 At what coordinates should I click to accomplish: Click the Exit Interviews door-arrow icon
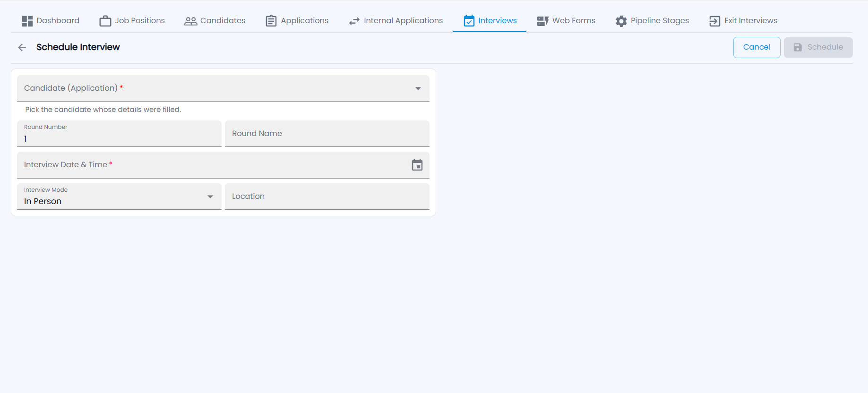[715, 21]
